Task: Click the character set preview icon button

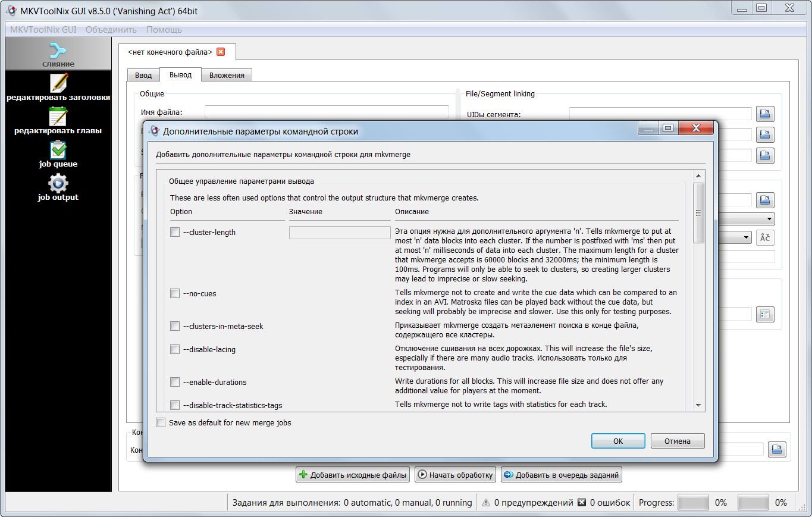Action: tap(765, 237)
